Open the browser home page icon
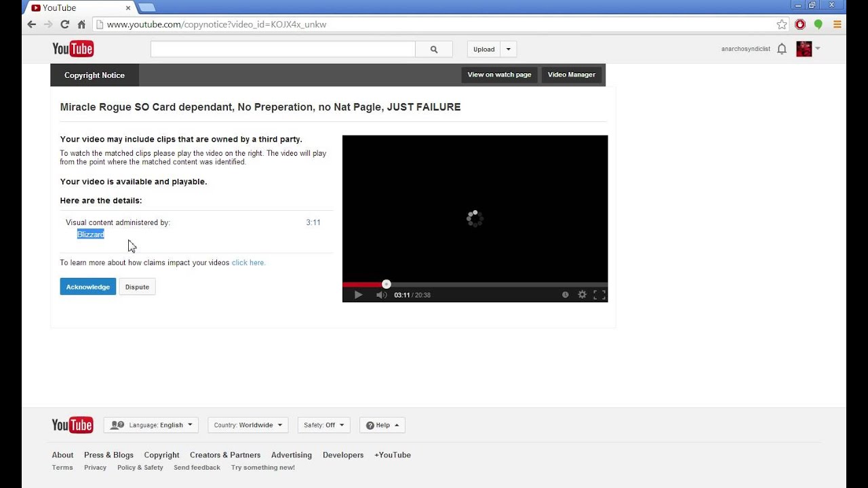Viewport: 868px width, 488px height. coord(81,24)
